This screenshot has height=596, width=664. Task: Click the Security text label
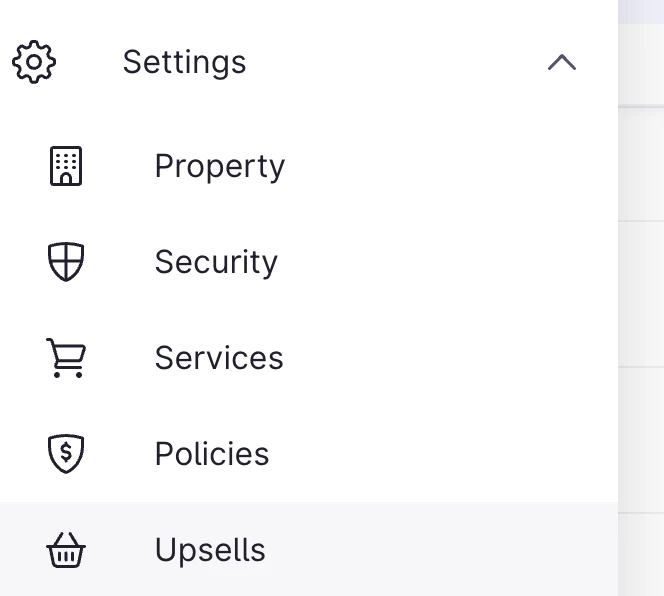(216, 262)
